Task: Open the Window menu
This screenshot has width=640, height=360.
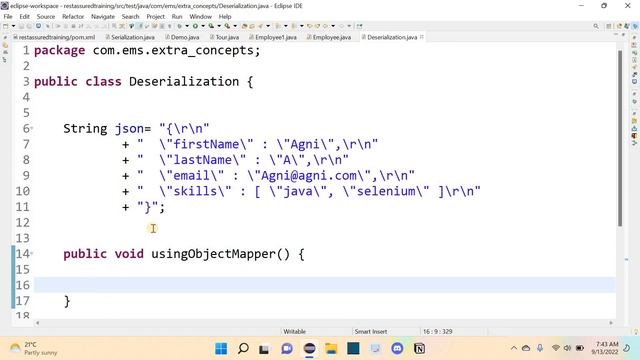Action: coord(200,16)
